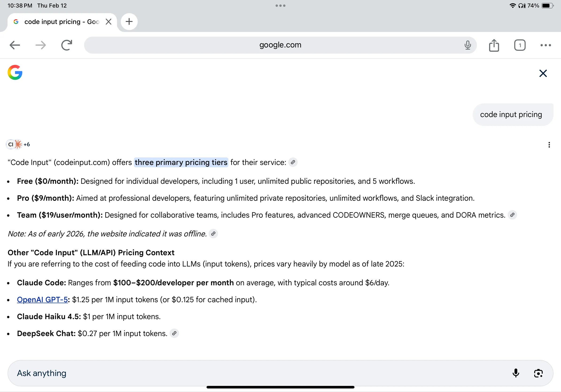Open a new browser tab with the plus icon
The width and height of the screenshot is (561, 392).
(x=129, y=22)
